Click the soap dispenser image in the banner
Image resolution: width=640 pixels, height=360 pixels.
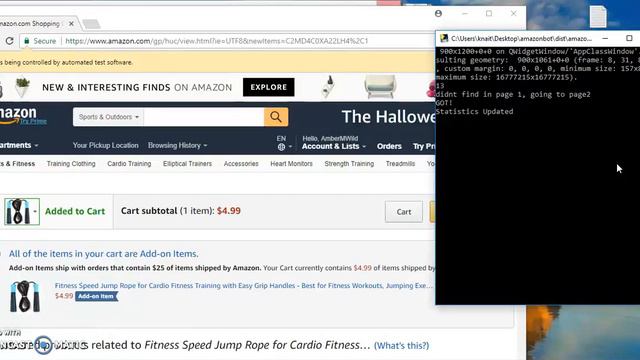point(328,87)
